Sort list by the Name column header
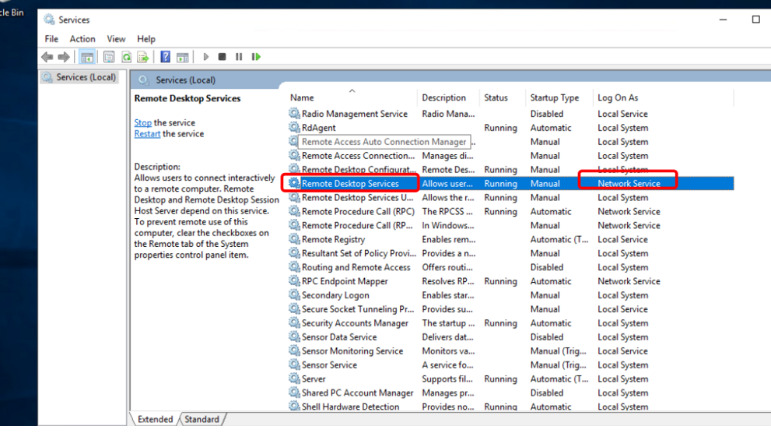Image resolution: width=771 pixels, height=436 pixels. click(x=302, y=98)
